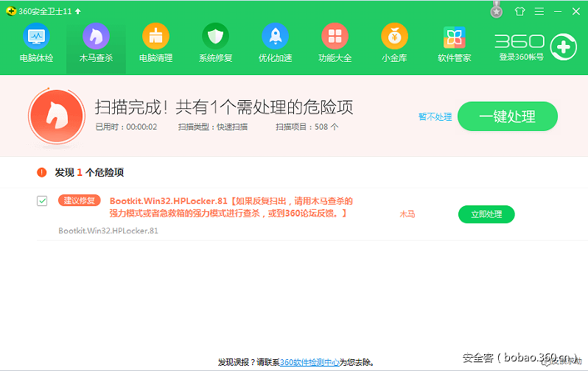Screen dimensions: 588x371
Task: Open the skin (shirt) icon in title bar
Action: coord(520,11)
